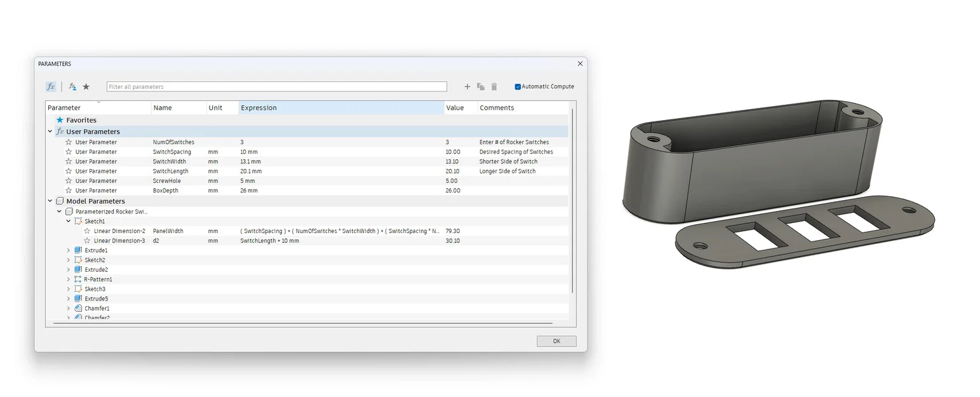Click the fx user parameters filter icon
The image size is (980, 397).
[x=72, y=87]
